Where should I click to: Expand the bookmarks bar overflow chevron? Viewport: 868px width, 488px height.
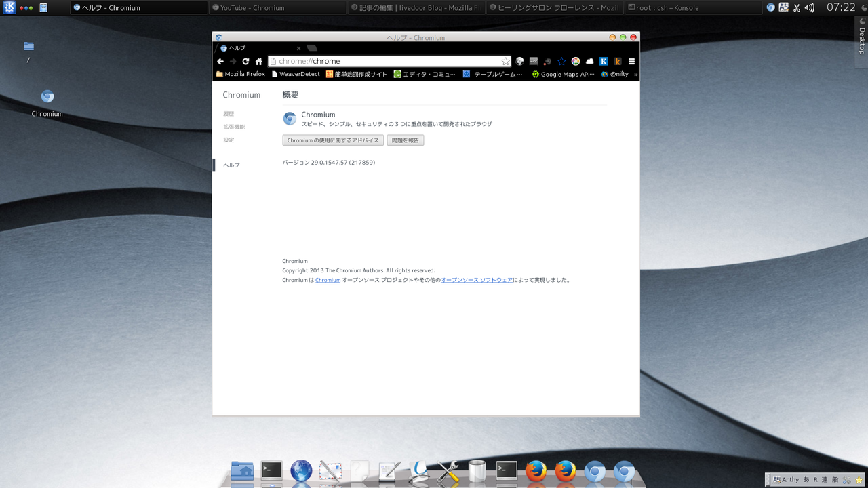point(635,75)
